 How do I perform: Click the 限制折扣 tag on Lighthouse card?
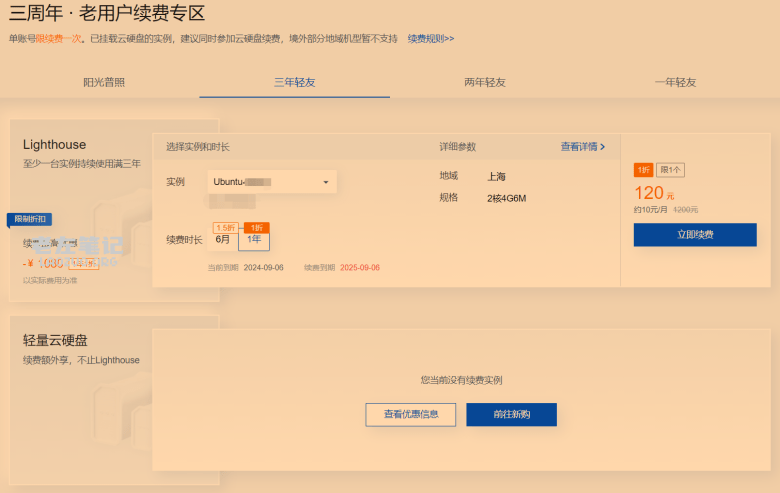tap(29, 219)
